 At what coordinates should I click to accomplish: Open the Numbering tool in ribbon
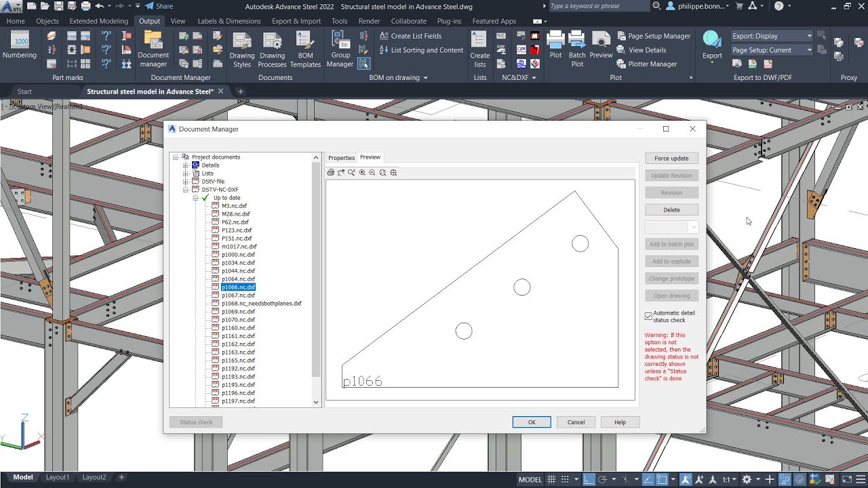(x=20, y=45)
